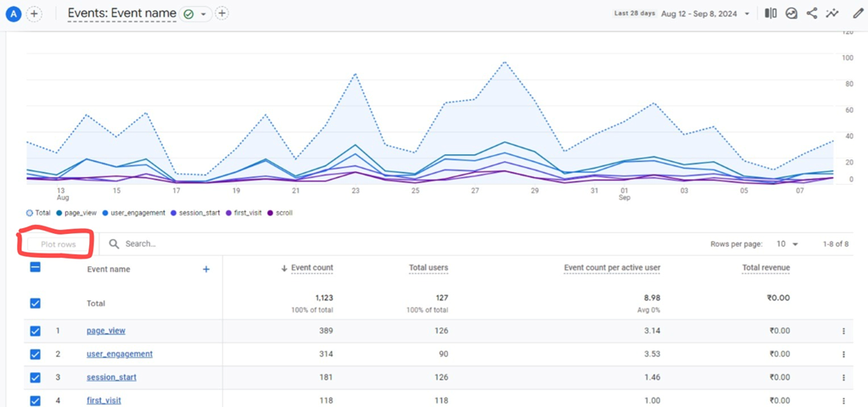Open the Rows per page dropdown
Viewport: 868px width, 407px height.
pyautogui.click(x=787, y=244)
